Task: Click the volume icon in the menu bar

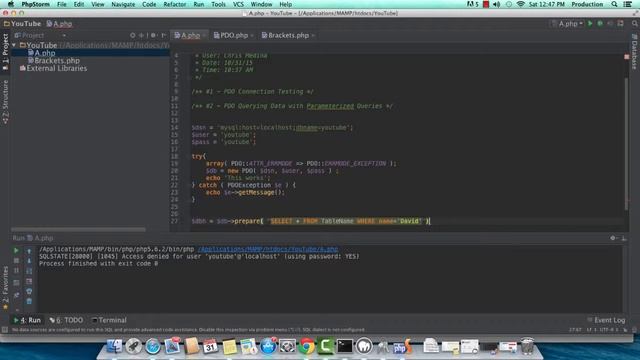Action: (496, 4)
